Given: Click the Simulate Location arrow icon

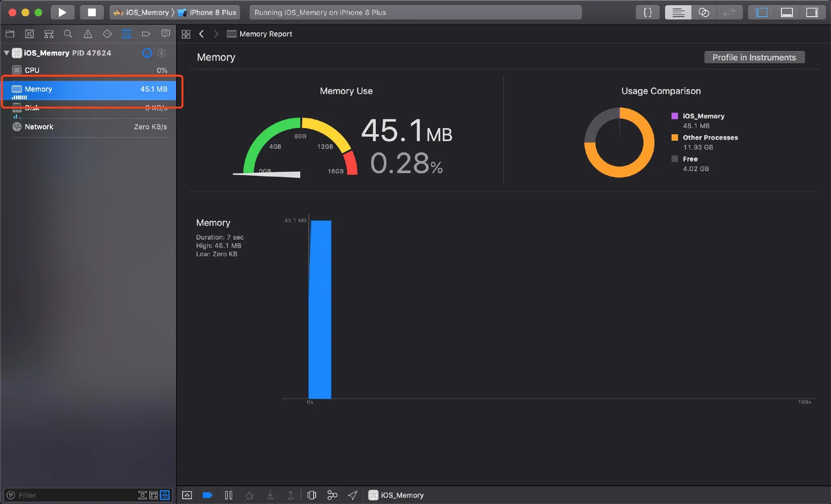Looking at the screenshot, I should pos(353,495).
